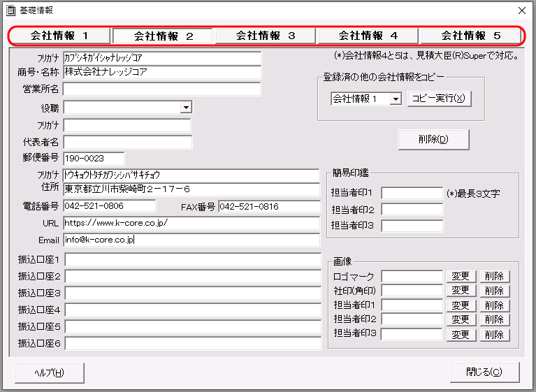536x392 pixels.
Task: Click the ロゴマーク image path field
Action: point(412,277)
